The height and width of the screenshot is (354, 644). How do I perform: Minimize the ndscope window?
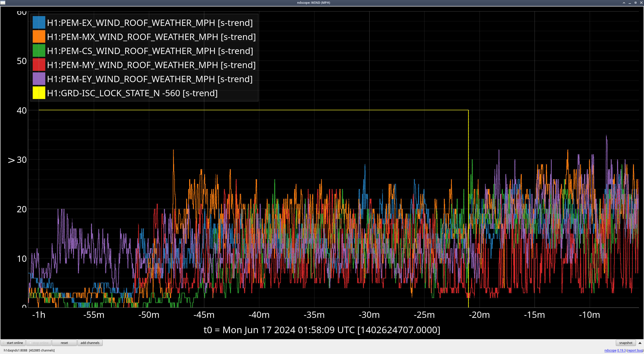click(630, 3)
